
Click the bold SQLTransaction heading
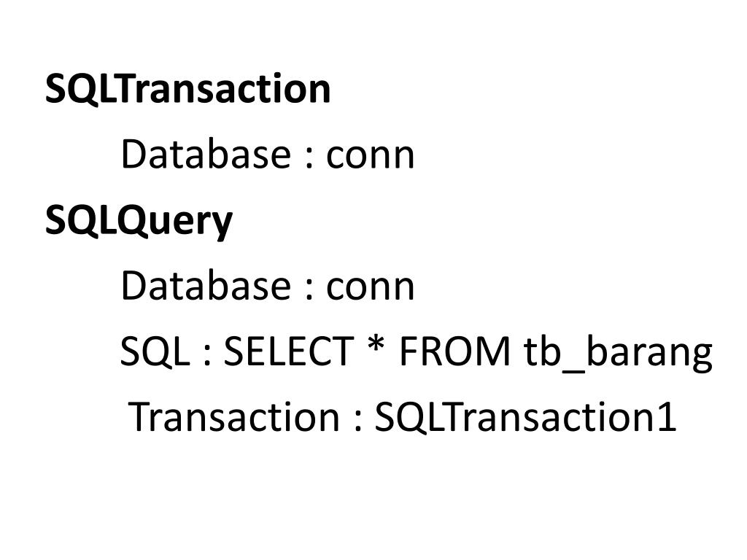(x=187, y=88)
